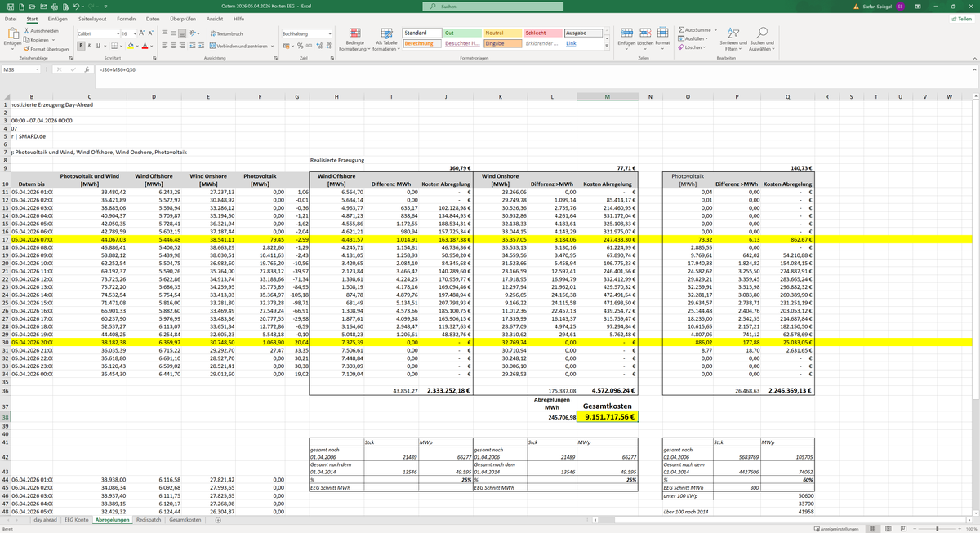Apply red font color
980x533 pixels.
145,46
